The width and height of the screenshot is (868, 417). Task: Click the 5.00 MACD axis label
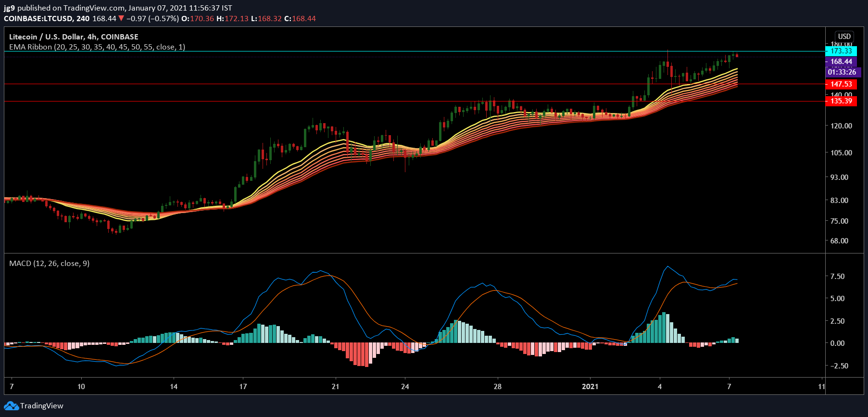837,299
